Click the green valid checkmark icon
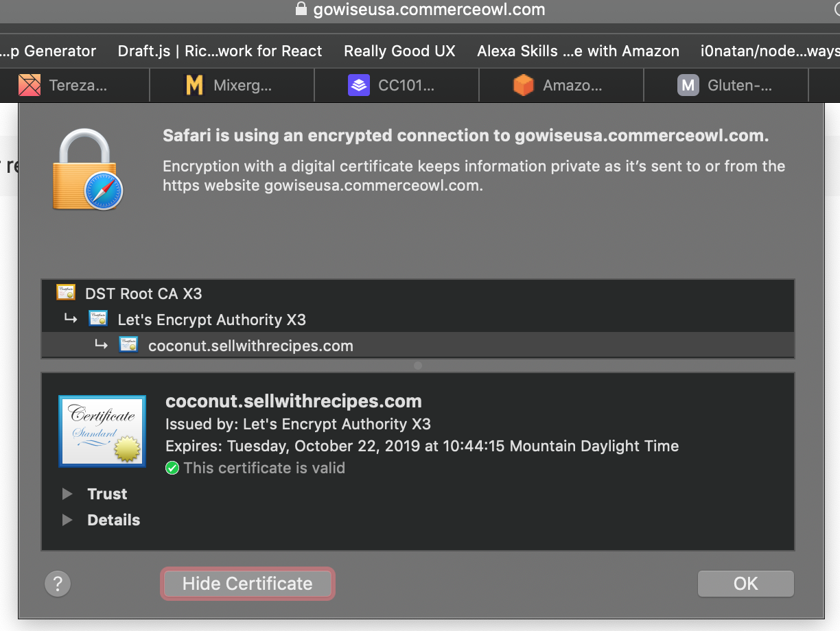This screenshot has height=631, width=840. (x=172, y=468)
